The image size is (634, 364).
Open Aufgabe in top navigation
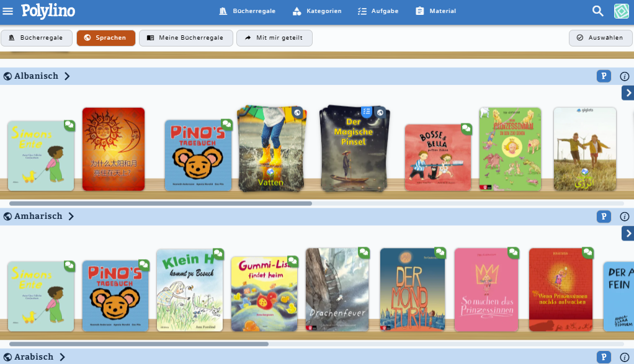(x=378, y=11)
